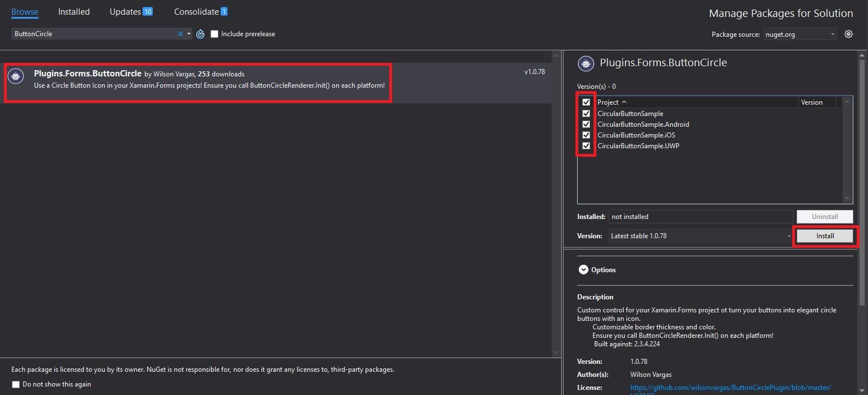
Task: Toggle select-all projects checkbox
Action: point(586,102)
